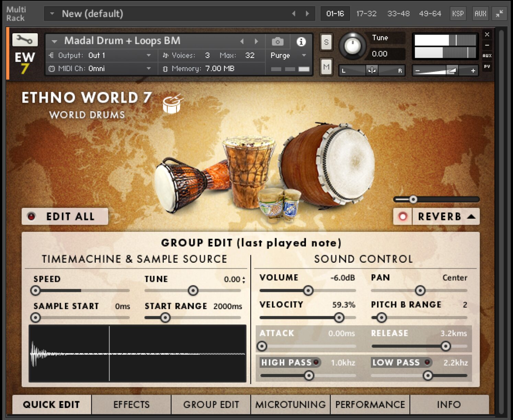Click the Tune value stepper arrows
513x420 pixels.
pos(244,280)
